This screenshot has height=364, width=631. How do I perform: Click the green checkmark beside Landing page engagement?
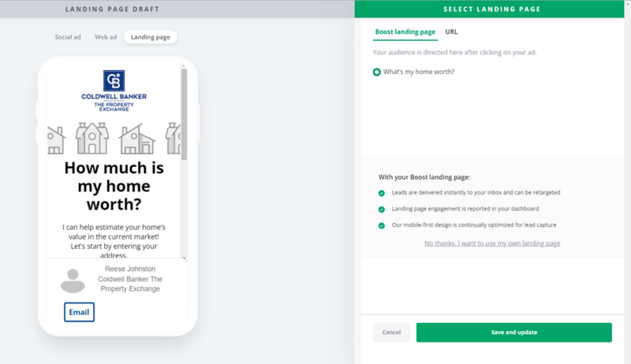[x=382, y=210]
